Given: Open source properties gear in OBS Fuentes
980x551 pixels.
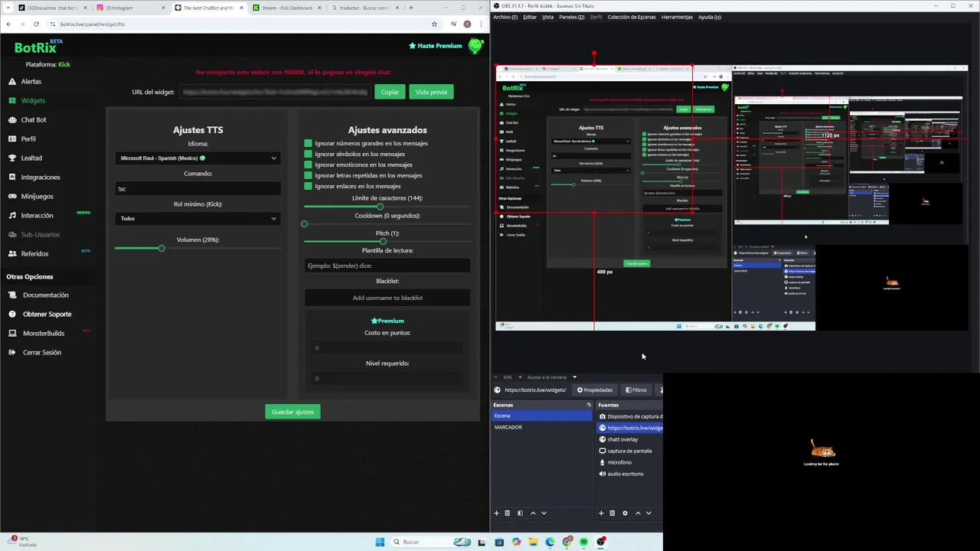Looking at the screenshot, I should 625,513.
